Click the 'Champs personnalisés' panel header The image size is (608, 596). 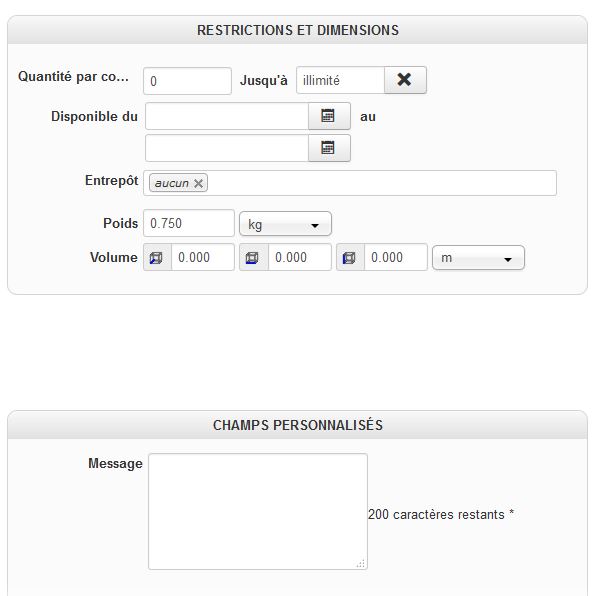pos(297,425)
